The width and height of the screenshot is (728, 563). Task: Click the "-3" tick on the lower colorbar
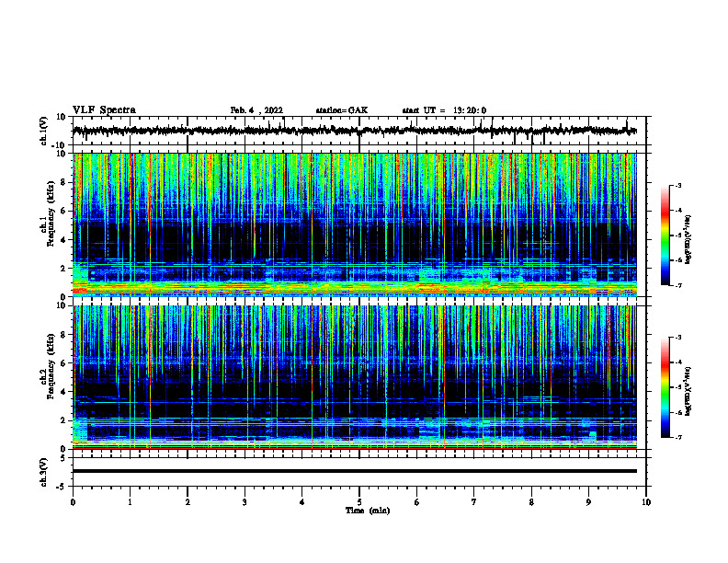tap(678, 338)
